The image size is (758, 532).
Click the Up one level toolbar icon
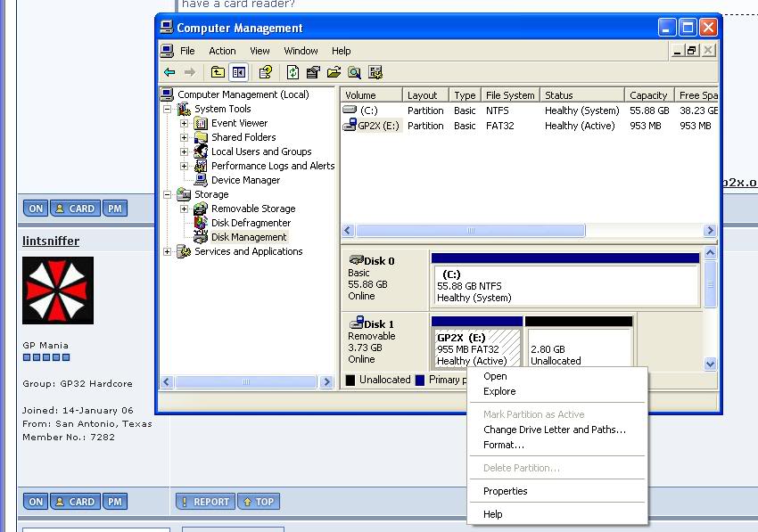click(218, 73)
